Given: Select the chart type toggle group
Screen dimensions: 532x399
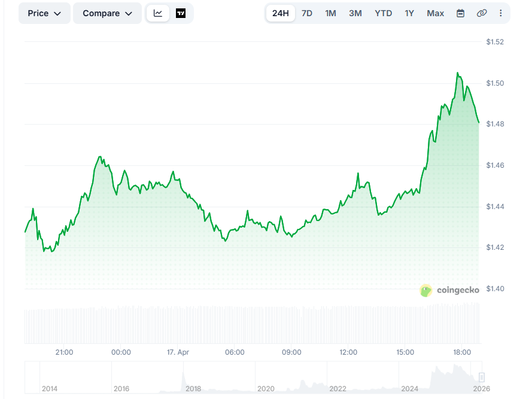Looking at the screenshot, I should (168, 13).
